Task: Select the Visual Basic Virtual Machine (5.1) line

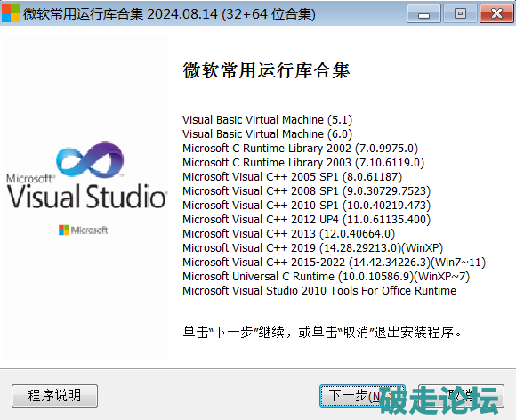Action: [x=267, y=120]
